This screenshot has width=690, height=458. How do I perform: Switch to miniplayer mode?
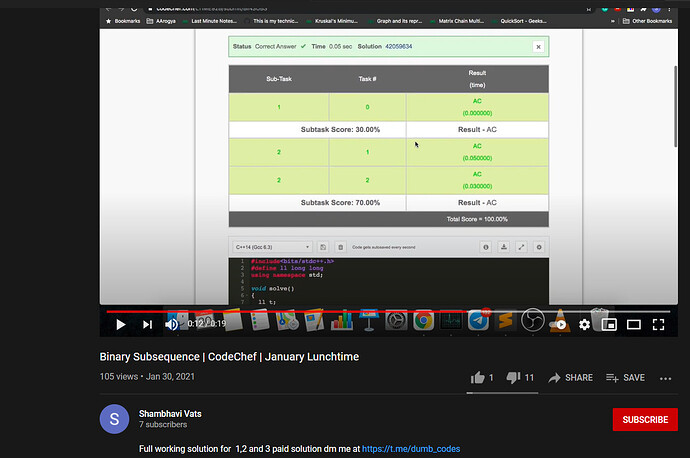pyautogui.click(x=609, y=325)
